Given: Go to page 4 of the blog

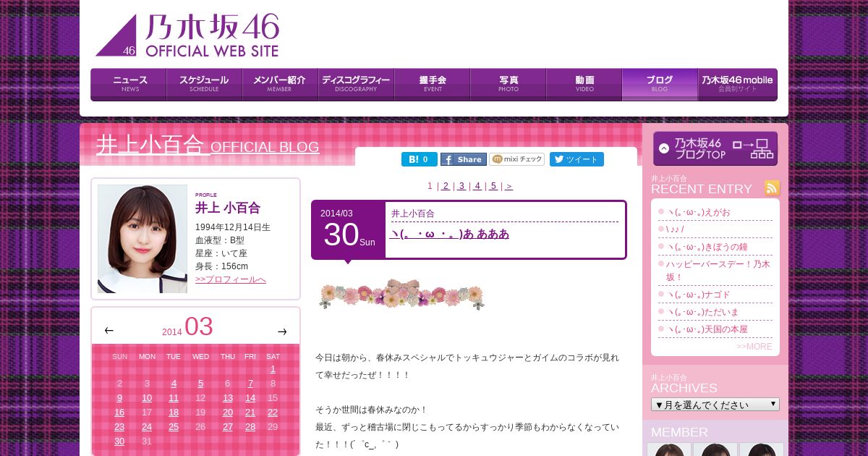Looking at the screenshot, I should pos(477,186).
